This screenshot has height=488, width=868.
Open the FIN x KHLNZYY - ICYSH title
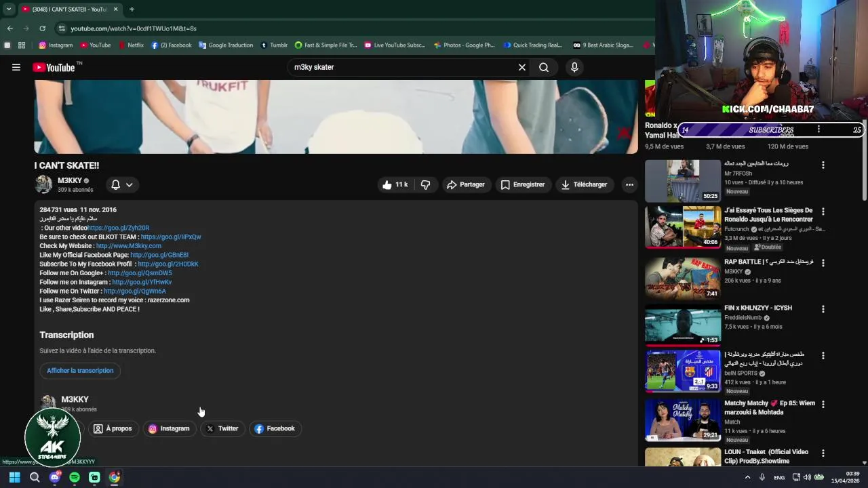point(757,308)
